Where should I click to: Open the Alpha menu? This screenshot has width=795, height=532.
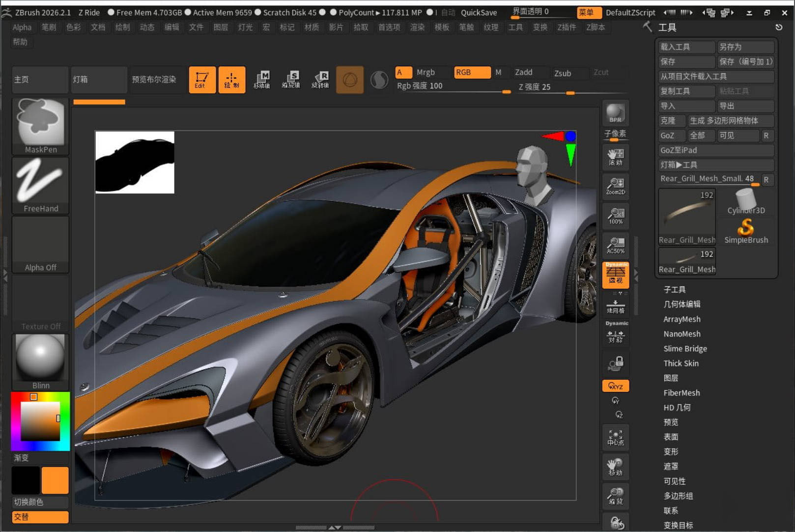(22, 28)
